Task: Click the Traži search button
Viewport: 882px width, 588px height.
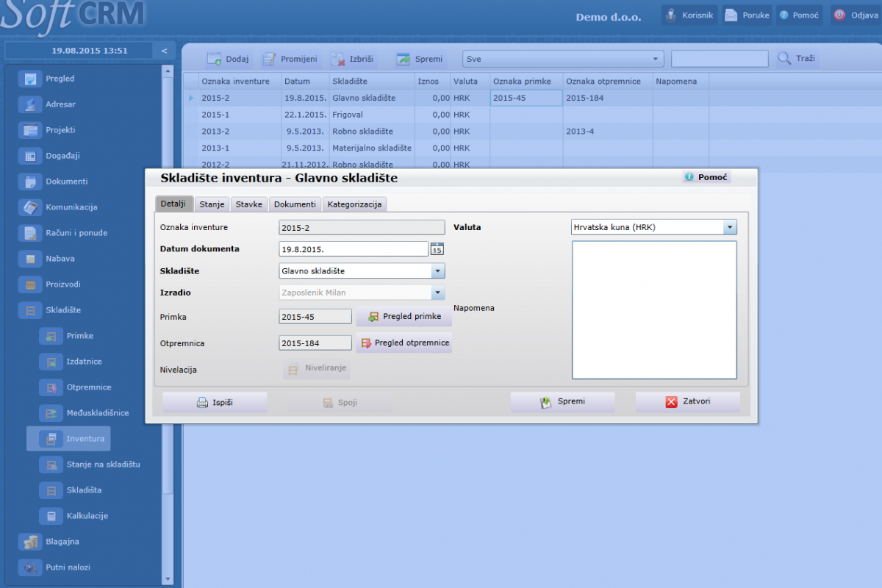Action: coord(797,59)
